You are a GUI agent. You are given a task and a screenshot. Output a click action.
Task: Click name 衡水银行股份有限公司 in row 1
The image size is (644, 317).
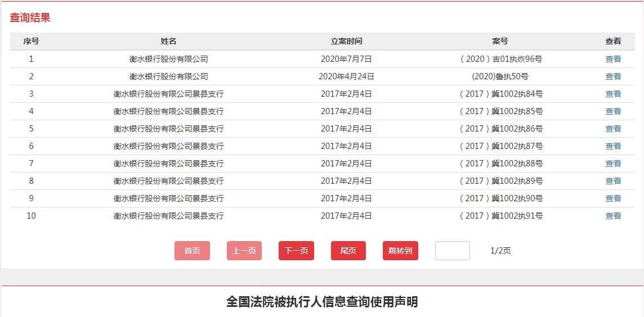click(x=168, y=59)
